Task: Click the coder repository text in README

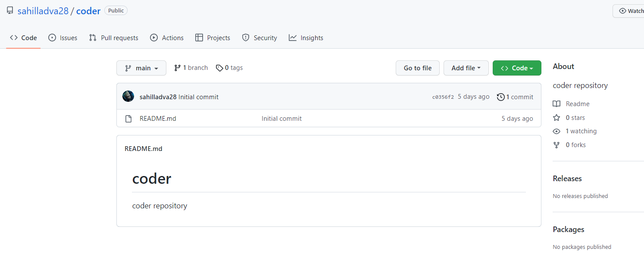Action: pos(160,206)
